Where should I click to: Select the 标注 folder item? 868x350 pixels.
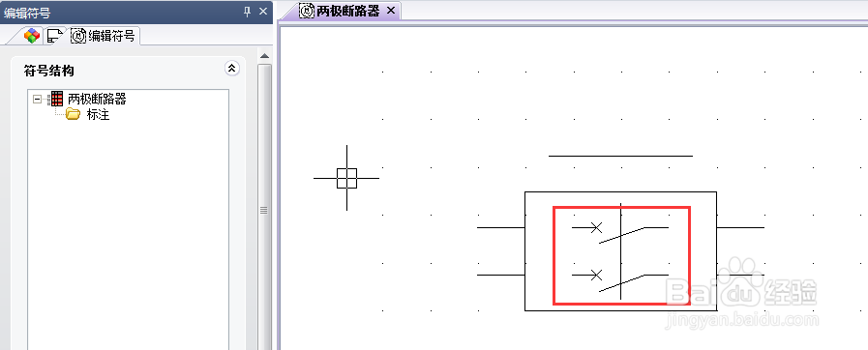pos(98,115)
